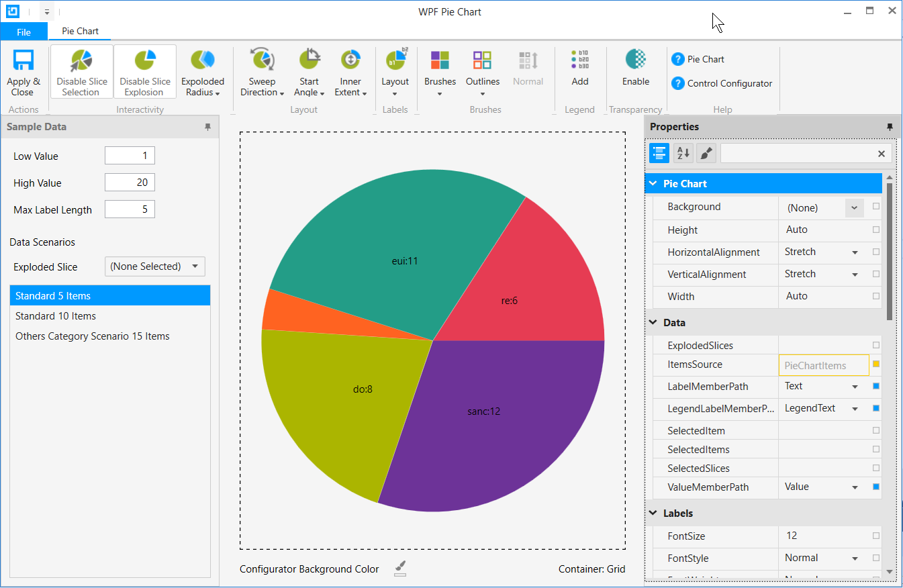Click the Height value Auto
Screen dimensions: 903x588
797,230
